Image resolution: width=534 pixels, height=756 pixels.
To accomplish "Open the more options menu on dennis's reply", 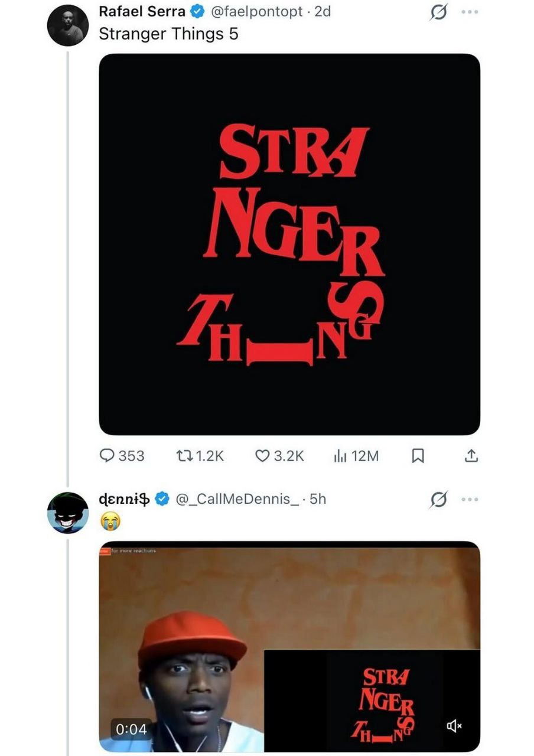I will coord(470,500).
